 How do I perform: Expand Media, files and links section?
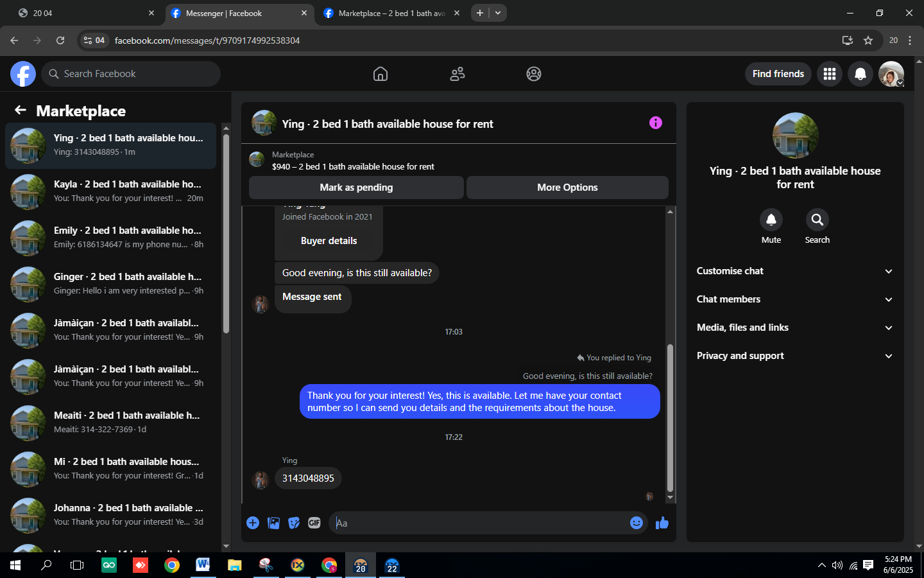pyautogui.click(x=795, y=328)
